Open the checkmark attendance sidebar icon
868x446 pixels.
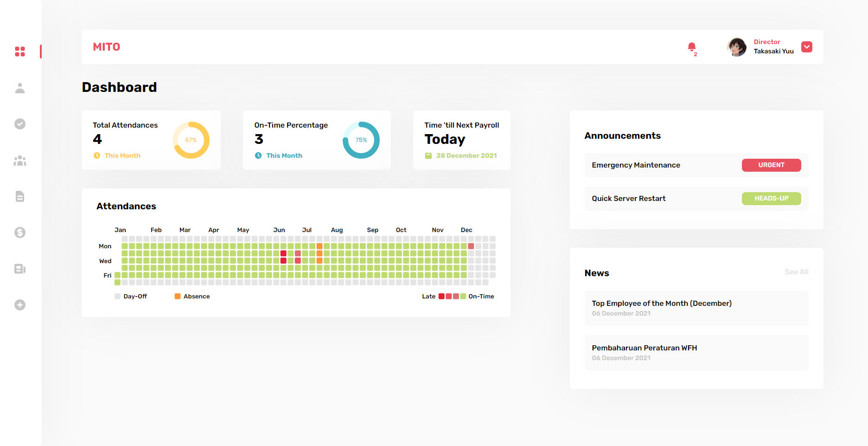tap(20, 124)
